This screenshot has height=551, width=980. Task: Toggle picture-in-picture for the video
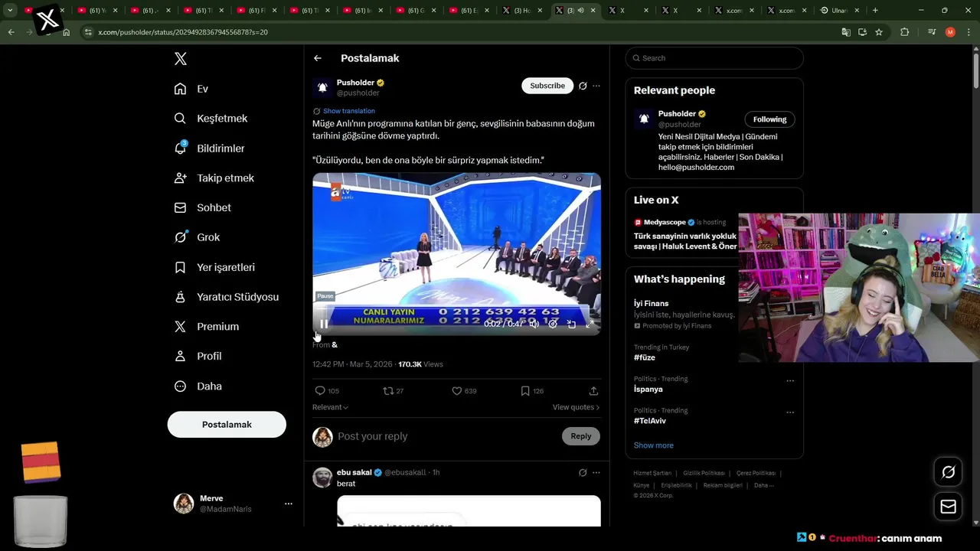571,324
